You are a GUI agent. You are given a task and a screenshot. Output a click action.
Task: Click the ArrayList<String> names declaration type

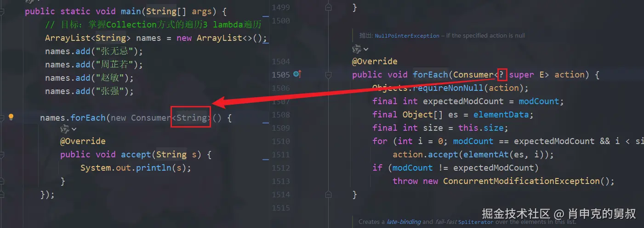click(88, 38)
